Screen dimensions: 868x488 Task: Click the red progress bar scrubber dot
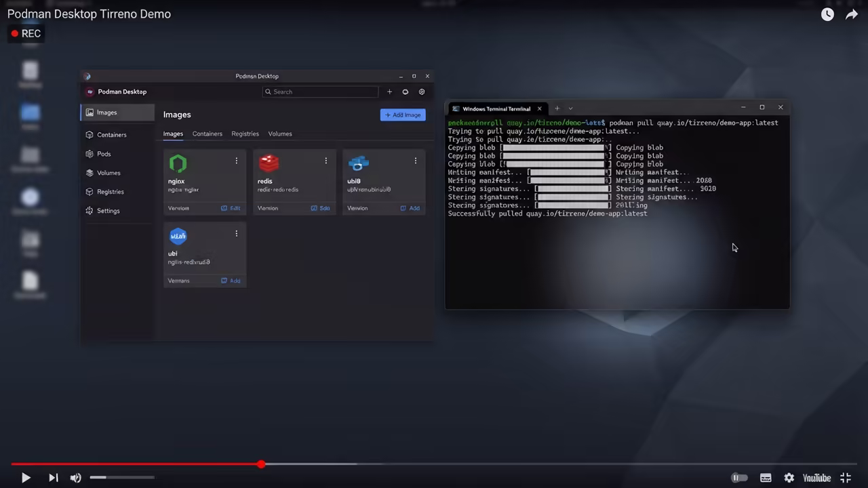pyautogui.click(x=261, y=464)
